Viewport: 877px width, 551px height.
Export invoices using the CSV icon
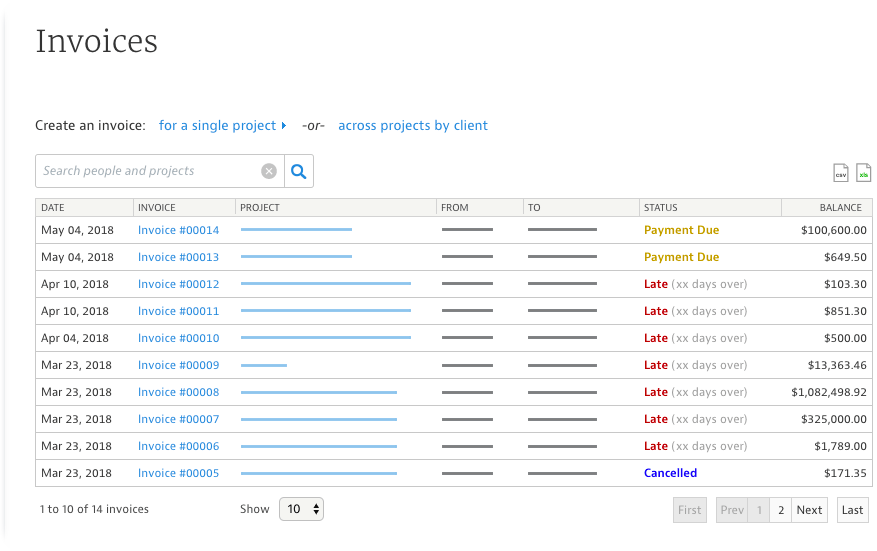pyautogui.click(x=841, y=172)
